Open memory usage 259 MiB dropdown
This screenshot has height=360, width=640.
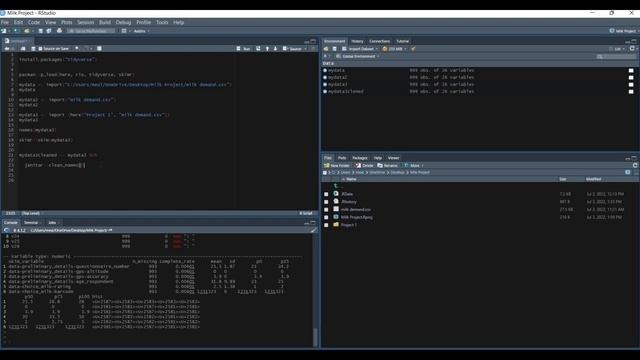395,49
